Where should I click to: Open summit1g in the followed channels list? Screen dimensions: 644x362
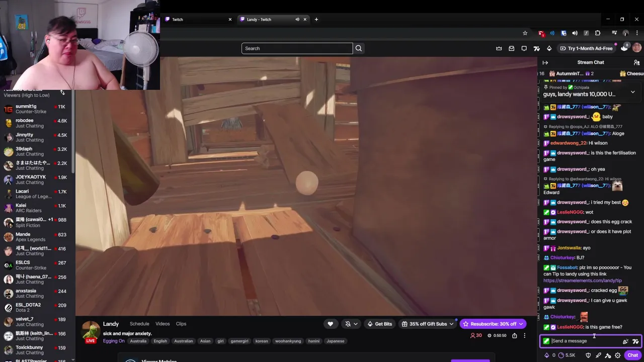[38, 109]
